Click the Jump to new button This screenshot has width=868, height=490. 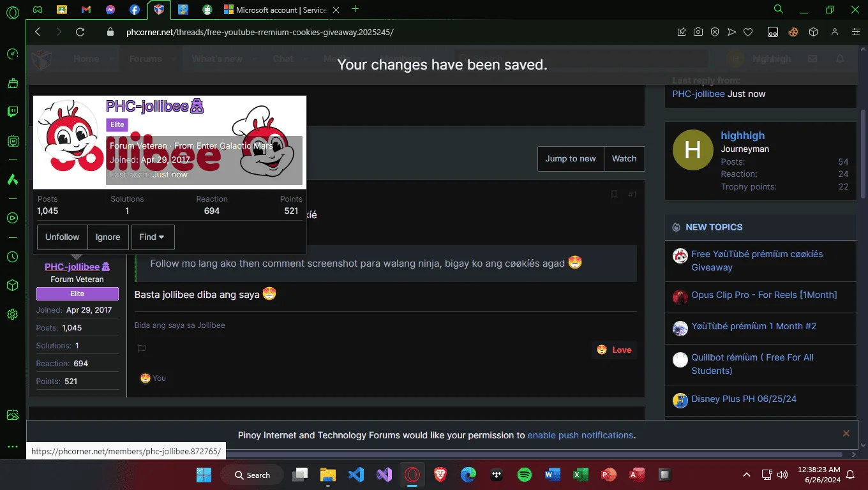(x=571, y=159)
